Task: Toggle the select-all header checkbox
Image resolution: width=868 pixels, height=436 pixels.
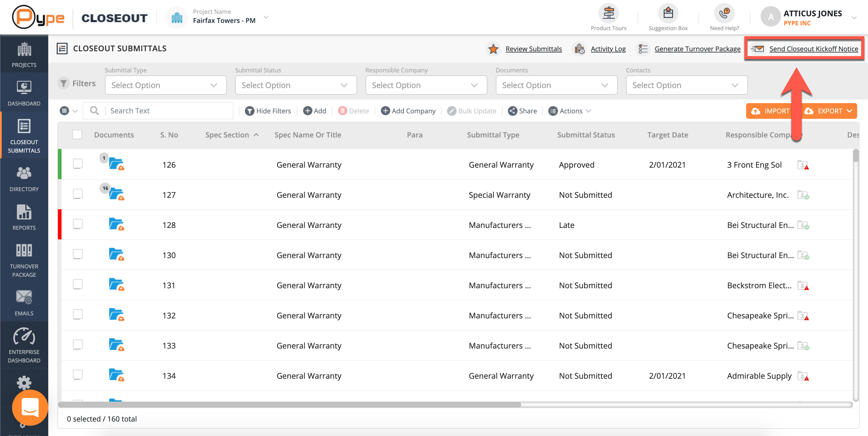Action: [77, 135]
